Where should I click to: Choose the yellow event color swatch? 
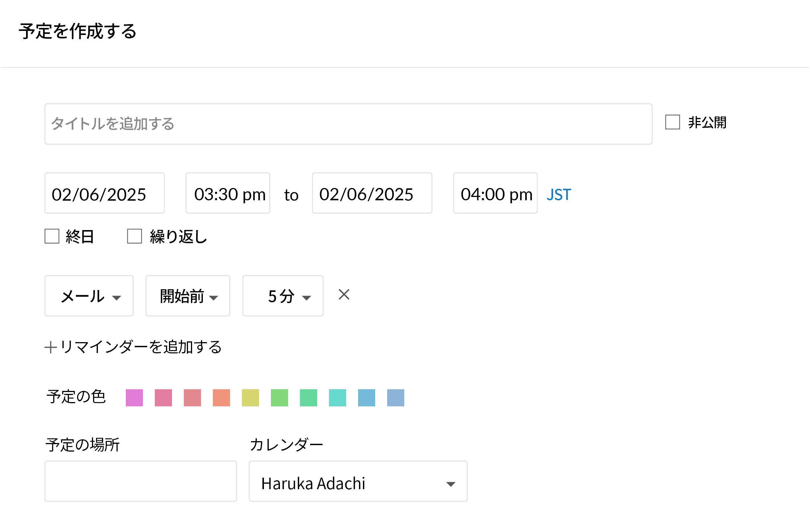251,398
